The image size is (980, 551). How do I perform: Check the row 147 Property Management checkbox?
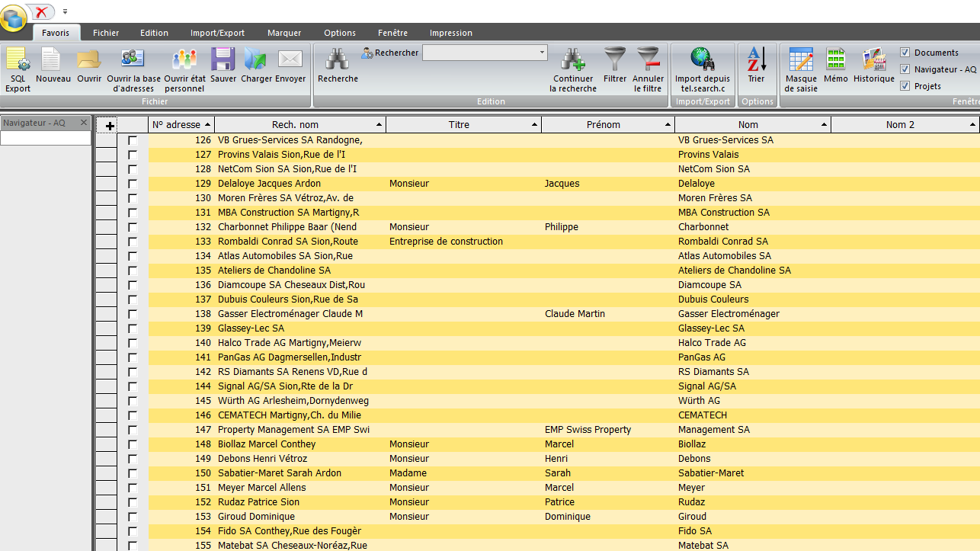point(133,430)
